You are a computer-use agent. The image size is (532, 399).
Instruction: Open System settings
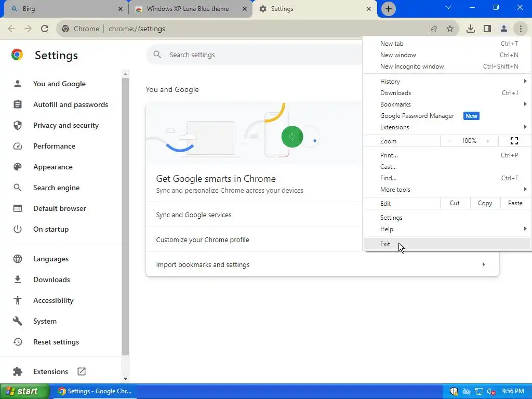(45, 321)
